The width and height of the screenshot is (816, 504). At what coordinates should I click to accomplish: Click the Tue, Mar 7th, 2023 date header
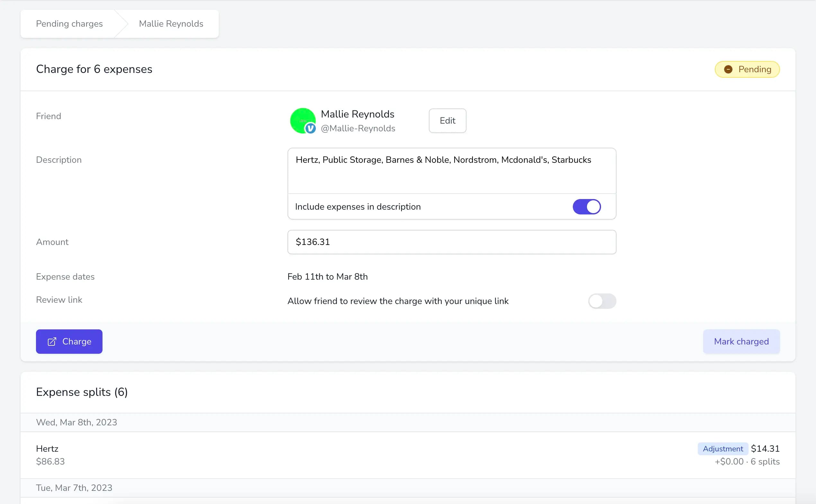74,488
